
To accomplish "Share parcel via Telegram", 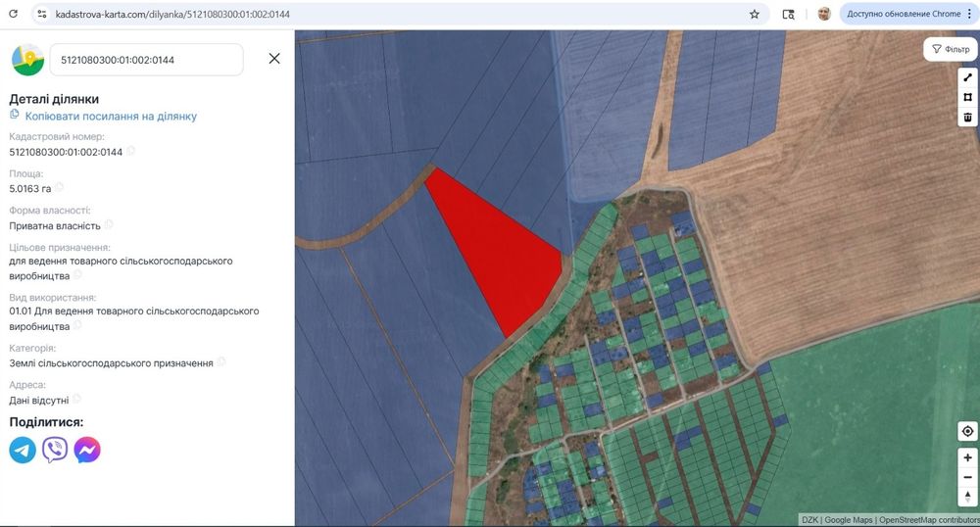I will point(23,450).
